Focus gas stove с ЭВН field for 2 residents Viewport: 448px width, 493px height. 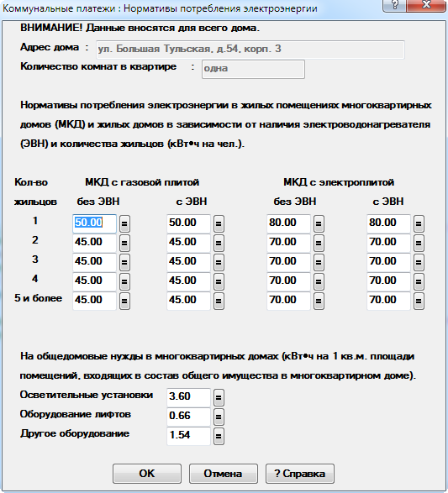coord(188,243)
